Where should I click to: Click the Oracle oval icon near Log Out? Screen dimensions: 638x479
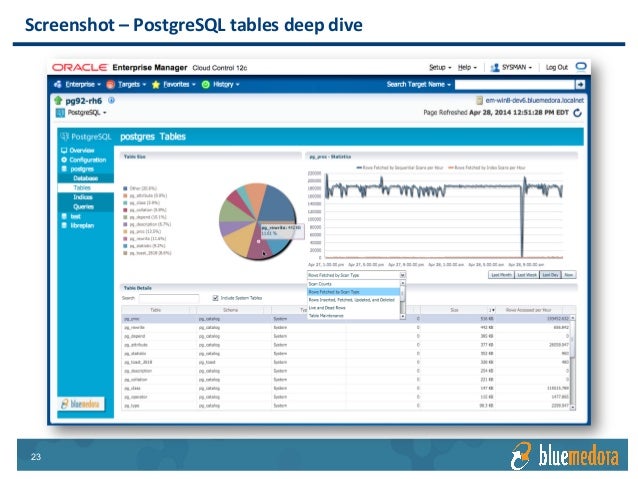pos(581,66)
